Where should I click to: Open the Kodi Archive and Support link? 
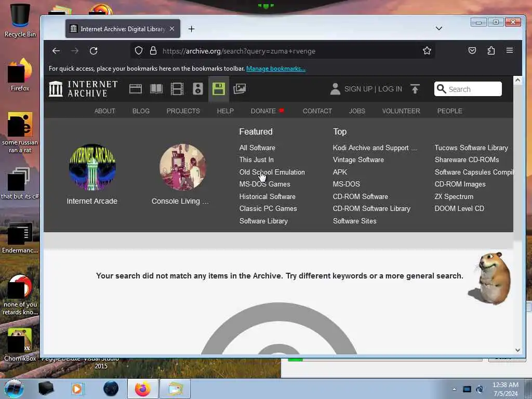point(375,148)
